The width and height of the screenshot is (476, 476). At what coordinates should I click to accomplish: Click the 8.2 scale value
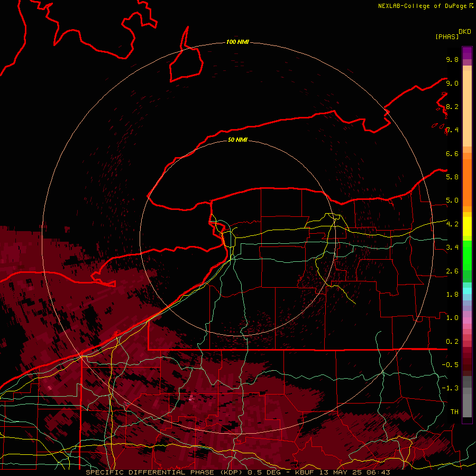tap(452, 106)
